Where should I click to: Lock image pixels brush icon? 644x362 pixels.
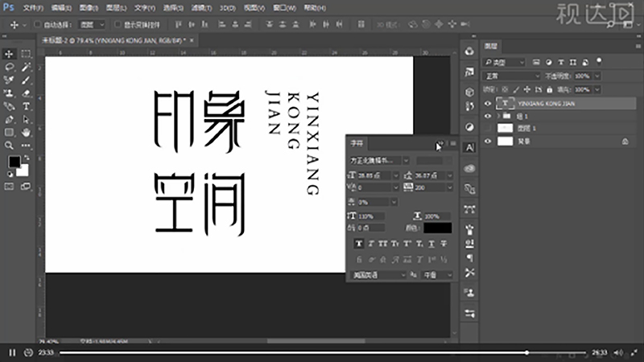tap(516, 89)
